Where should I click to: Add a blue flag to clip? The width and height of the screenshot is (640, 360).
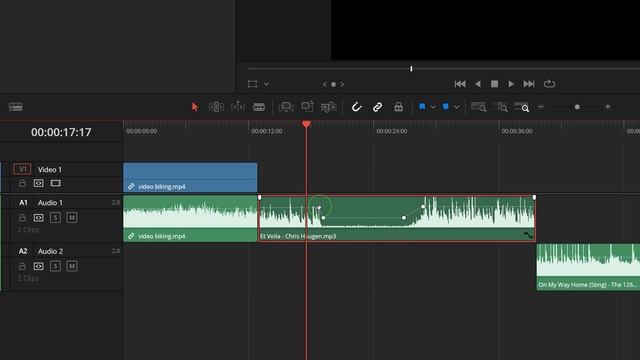point(422,107)
